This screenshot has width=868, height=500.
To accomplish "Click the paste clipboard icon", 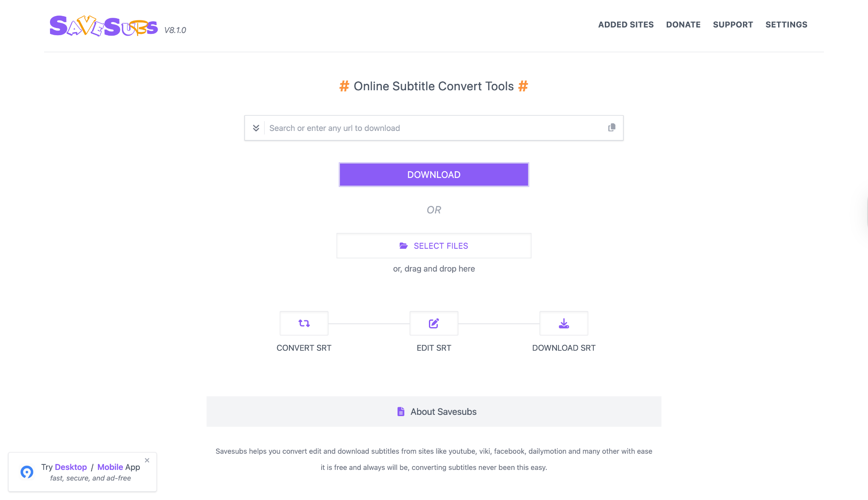I will tap(612, 128).
